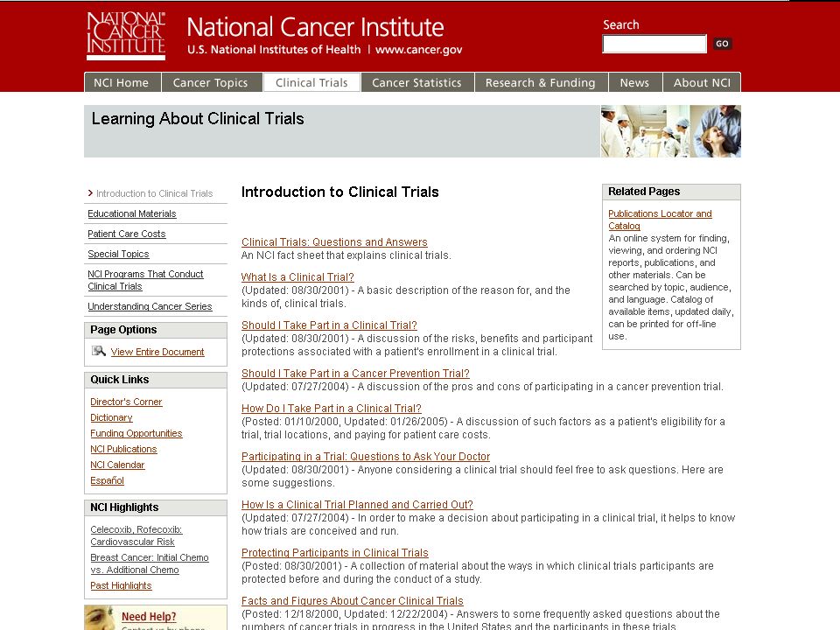Select the Clinical Trials tab
The height and width of the screenshot is (630, 840).
tap(311, 82)
